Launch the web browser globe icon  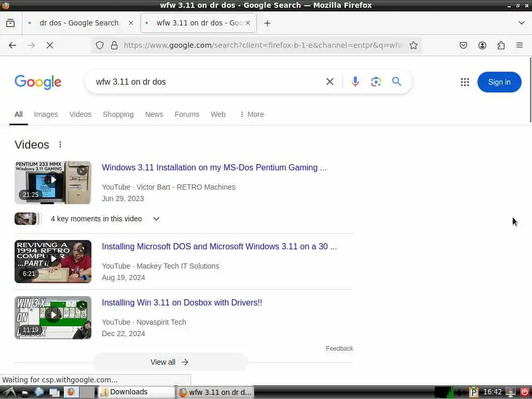pyautogui.click(x=39, y=393)
